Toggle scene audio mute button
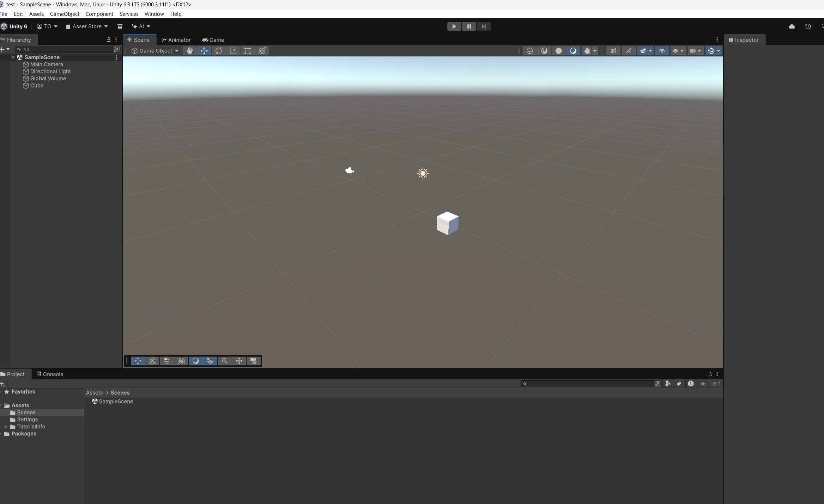This screenshot has width=824, height=504. pos(629,51)
